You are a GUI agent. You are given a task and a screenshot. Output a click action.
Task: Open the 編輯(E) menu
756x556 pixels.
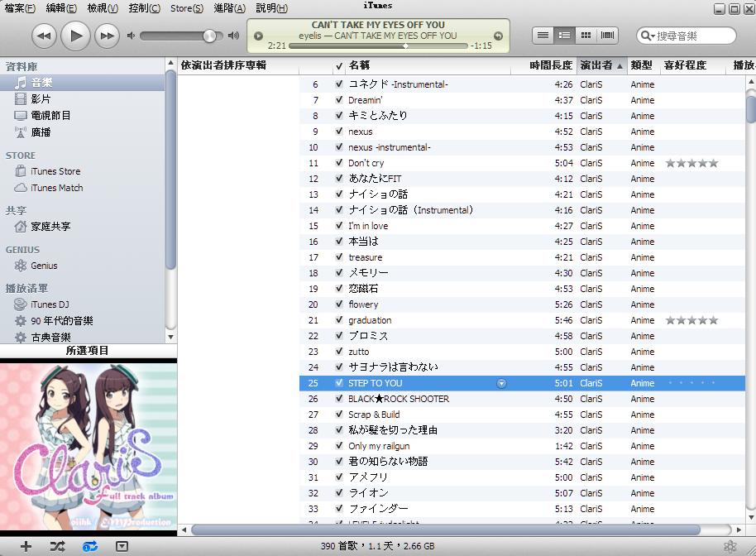[61, 8]
